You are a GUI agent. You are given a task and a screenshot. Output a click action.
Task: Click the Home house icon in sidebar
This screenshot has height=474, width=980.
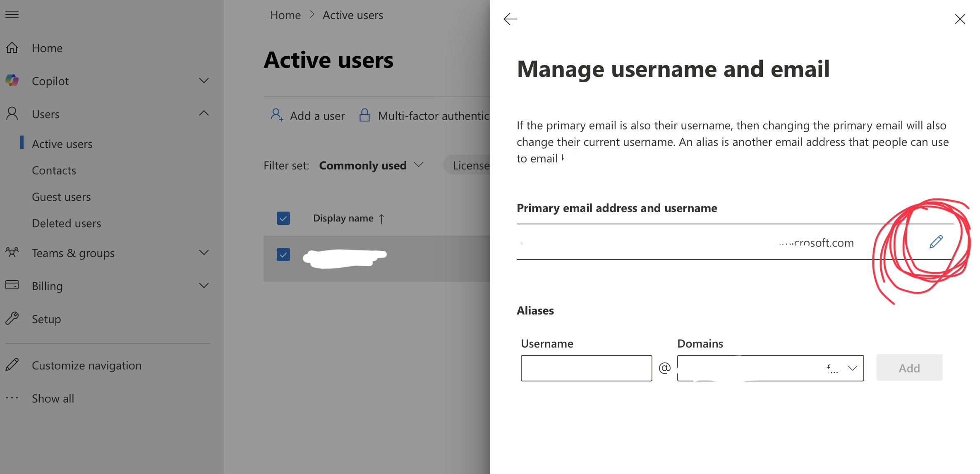(12, 48)
